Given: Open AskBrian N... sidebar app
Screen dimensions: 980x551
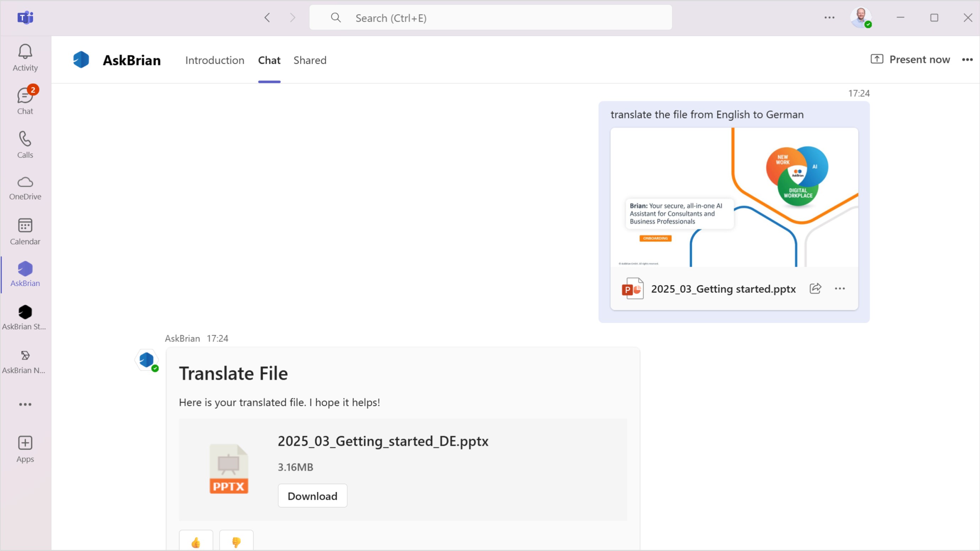Looking at the screenshot, I should click(x=25, y=361).
